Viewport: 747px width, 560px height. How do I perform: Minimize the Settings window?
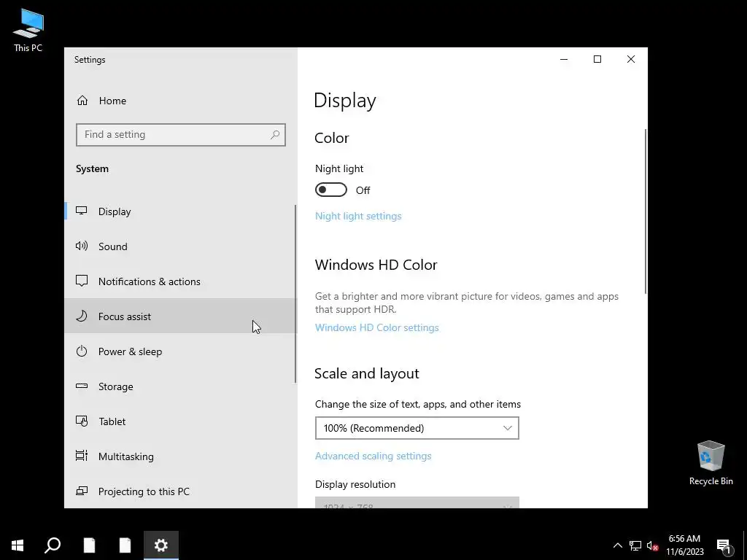(564, 59)
